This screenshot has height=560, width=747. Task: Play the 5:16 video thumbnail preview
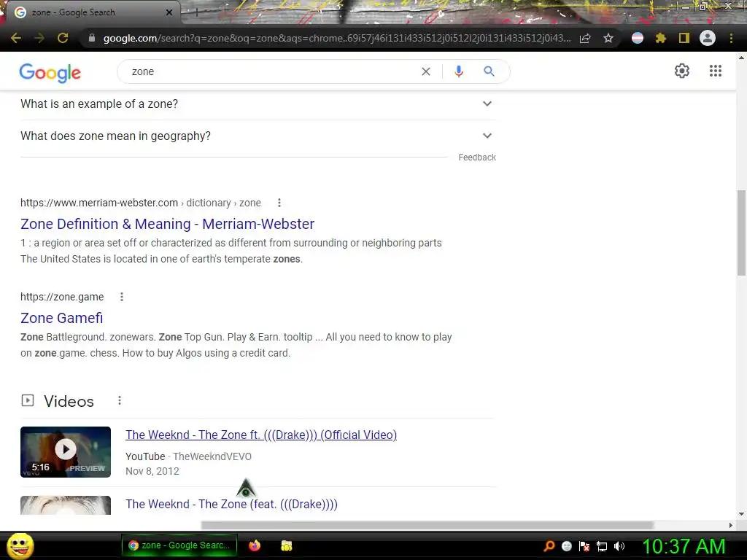pos(66,452)
